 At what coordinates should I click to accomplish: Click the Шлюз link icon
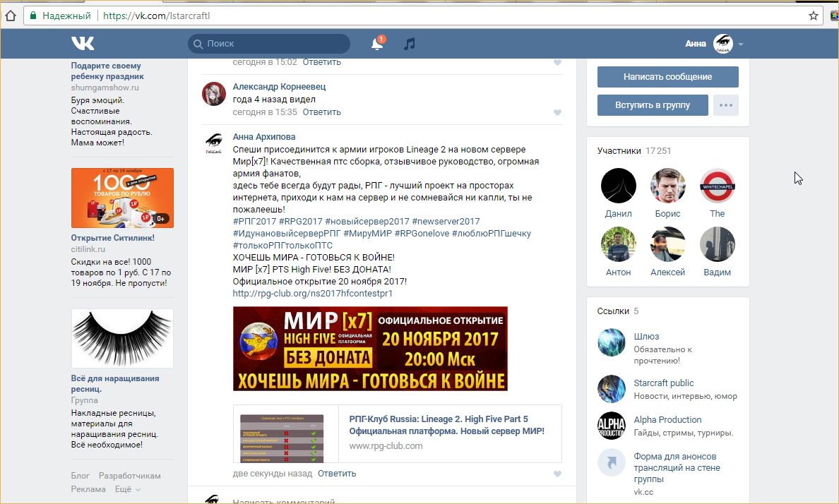[611, 342]
